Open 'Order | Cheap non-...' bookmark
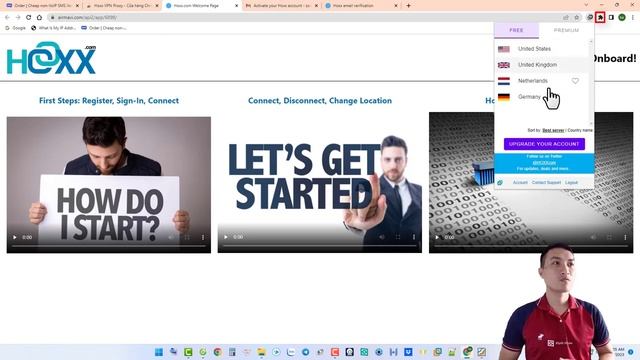 tap(104, 28)
